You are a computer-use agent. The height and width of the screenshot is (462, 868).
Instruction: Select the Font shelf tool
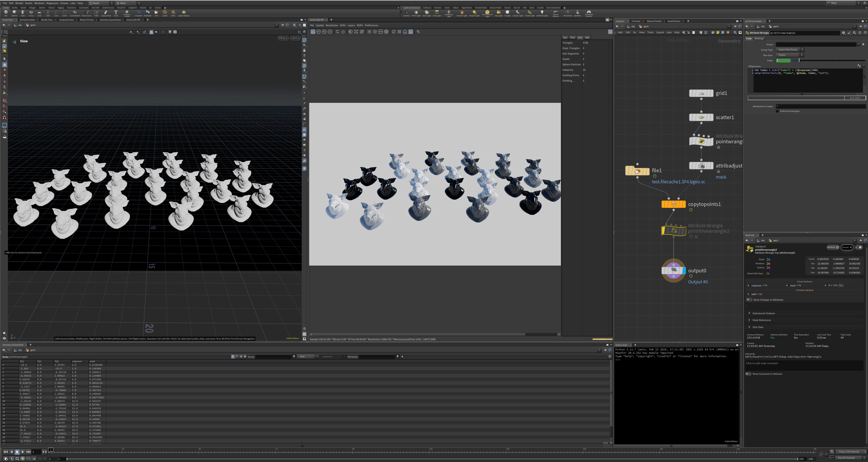pos(116,13)
